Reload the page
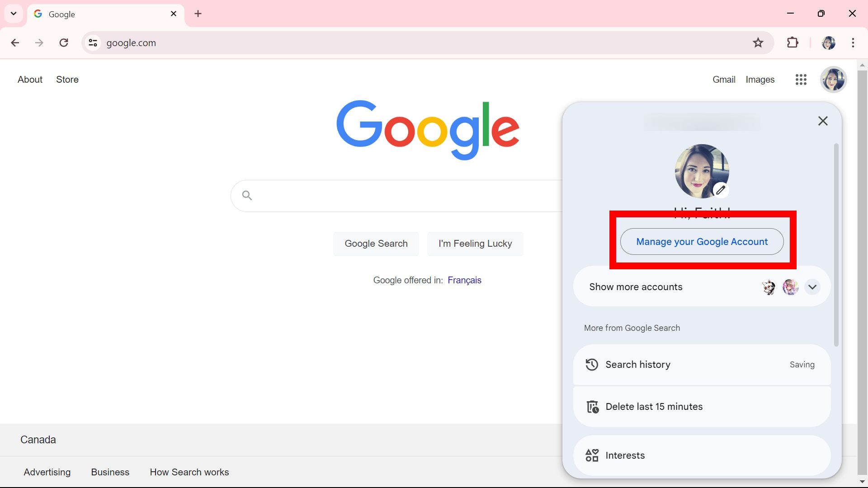The image size is (868, 488). (x=64, y=42)
